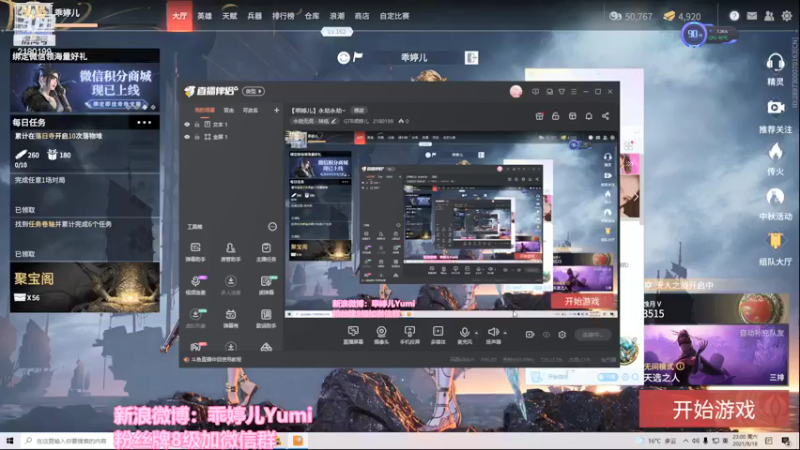Click the record video icon beside settings
This screenshot has height=450, width=800.
pos(530,335)
